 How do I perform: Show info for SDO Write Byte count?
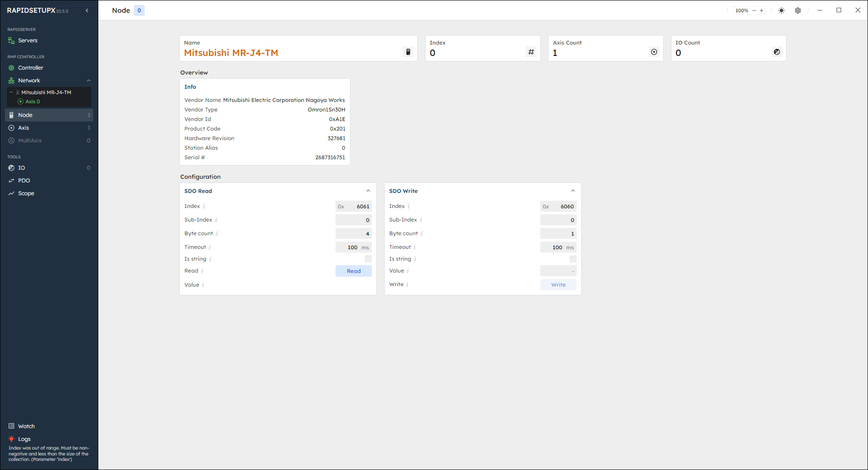pos(422,234)
